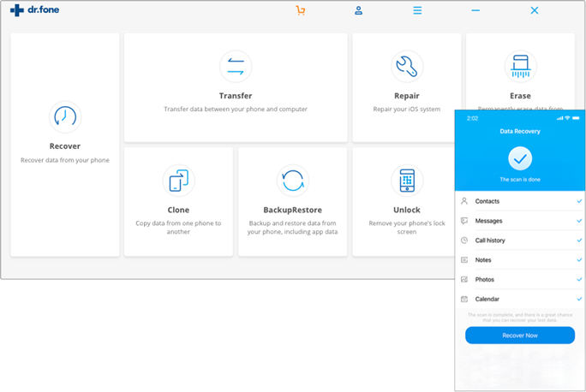Click 'Repair your iOS system' description

pos(407,109)
